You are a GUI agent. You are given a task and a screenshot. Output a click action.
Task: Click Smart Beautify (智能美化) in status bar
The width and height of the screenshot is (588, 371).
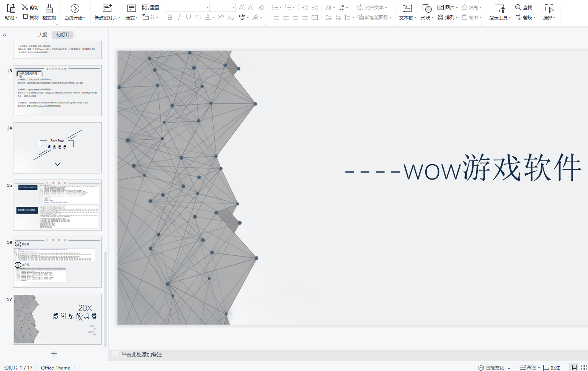tap(492, 368)
